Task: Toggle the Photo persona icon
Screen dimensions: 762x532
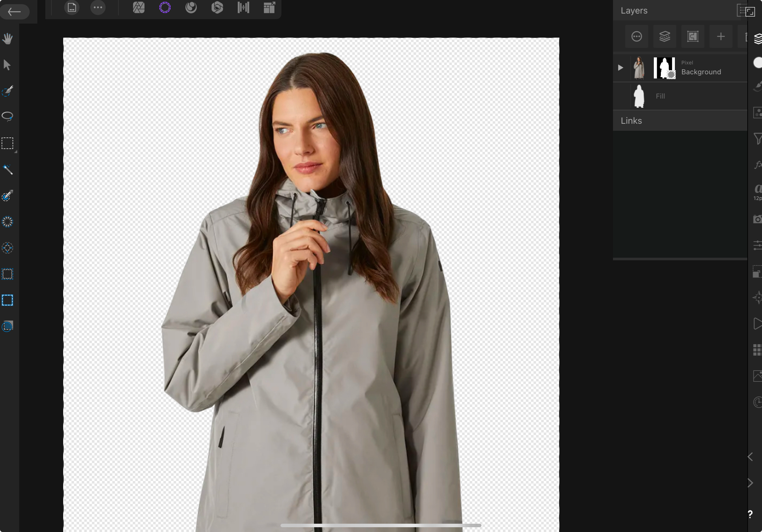Action: pos(139,8)
